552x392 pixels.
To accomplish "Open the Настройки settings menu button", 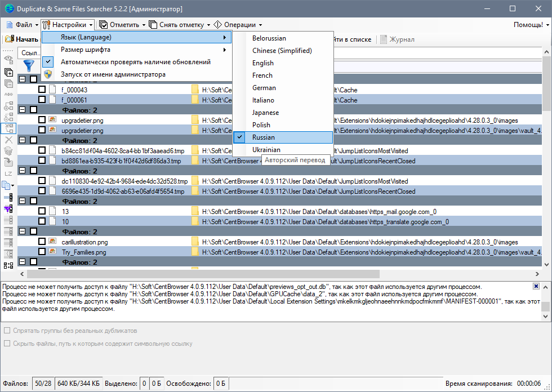I will (x=68, y=25).
